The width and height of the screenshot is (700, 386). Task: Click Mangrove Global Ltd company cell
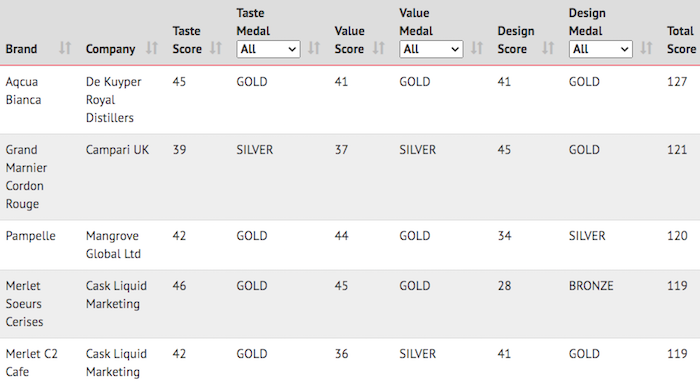[x=113, y=245]
